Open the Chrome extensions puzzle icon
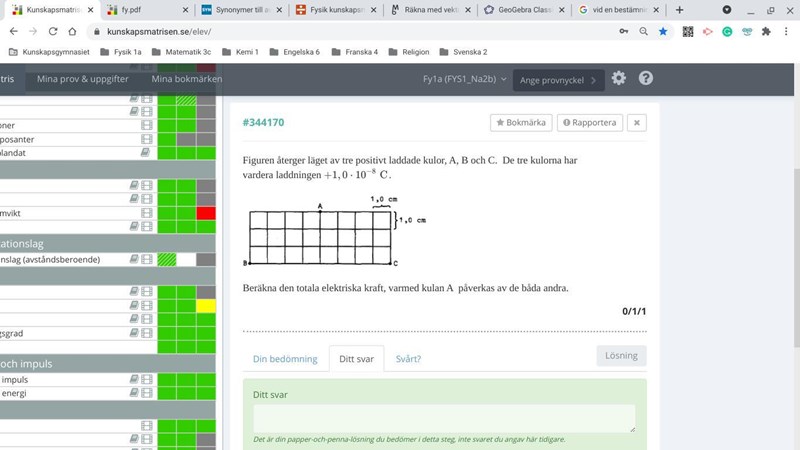 pos(766,31)
